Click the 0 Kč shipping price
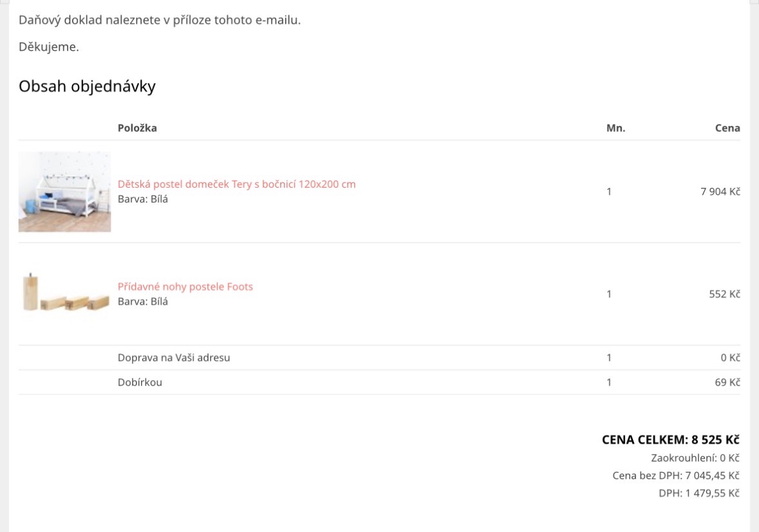Screen dimensions: 759x532 (731, 358)
